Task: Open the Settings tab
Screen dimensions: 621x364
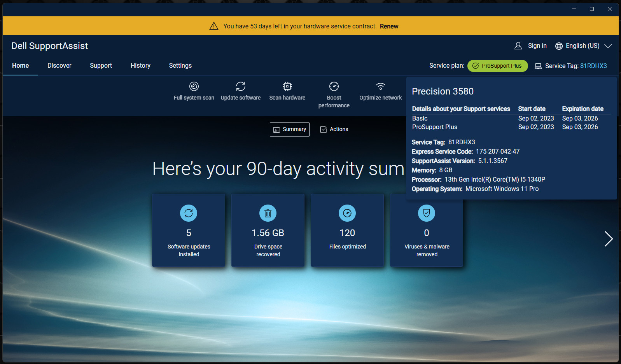Action: tap(180, 66)
